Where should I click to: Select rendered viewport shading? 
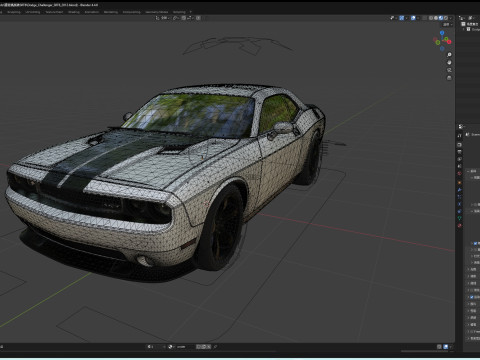click(x=446, y=18)
